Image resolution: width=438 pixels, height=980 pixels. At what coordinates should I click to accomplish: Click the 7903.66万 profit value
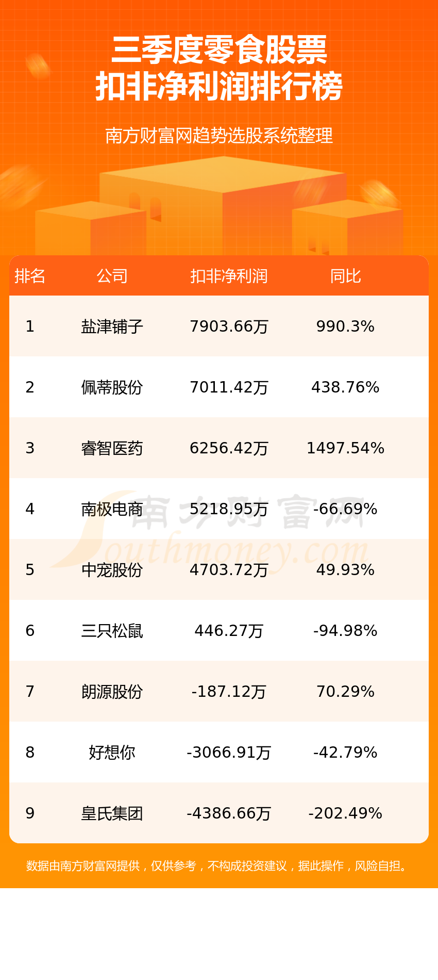(x=229, y=326)
